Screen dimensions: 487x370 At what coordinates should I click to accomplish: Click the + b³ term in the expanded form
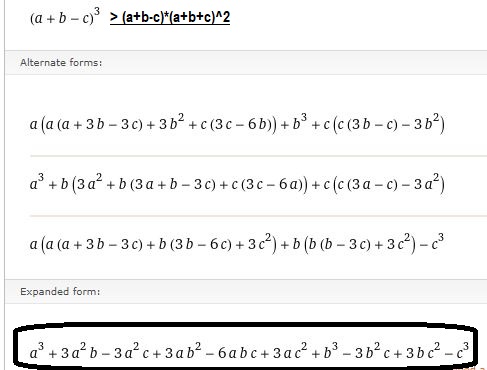click(325, 351)
